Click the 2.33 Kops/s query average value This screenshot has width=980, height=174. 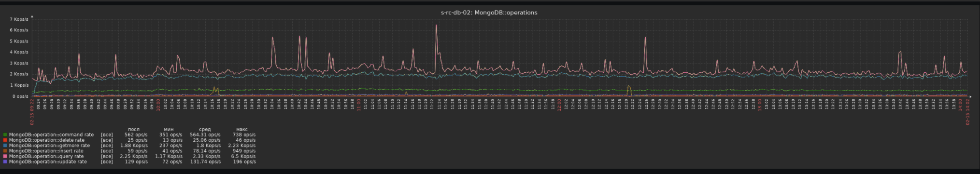(207, 157)
